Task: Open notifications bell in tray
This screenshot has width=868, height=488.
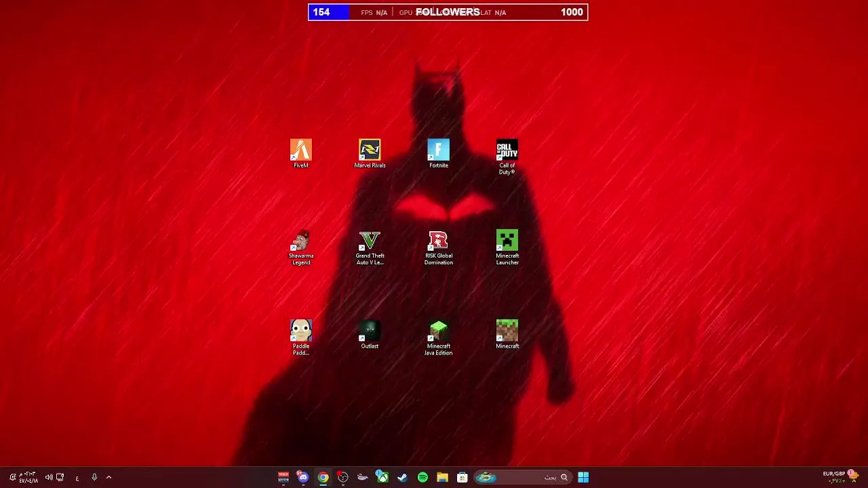Action: [x=12, y=477]
